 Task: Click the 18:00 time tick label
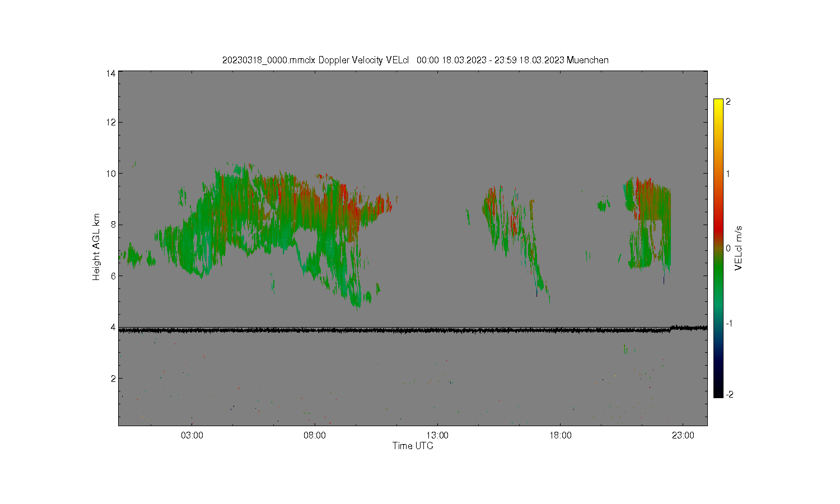click(561, 435)
